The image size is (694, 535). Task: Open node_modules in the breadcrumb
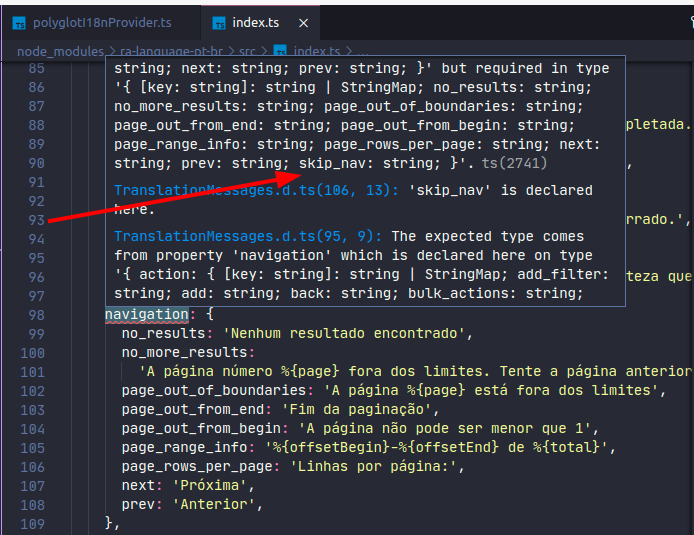point(60,51)
